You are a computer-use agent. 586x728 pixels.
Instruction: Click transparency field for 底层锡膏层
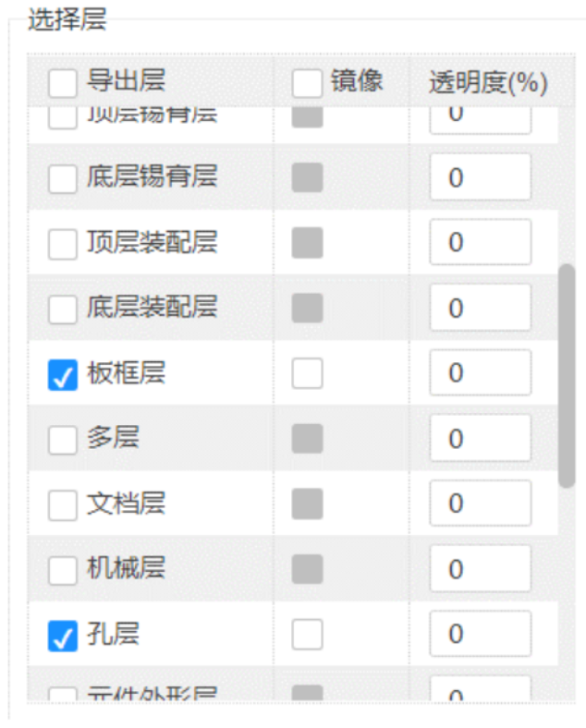pos(480,177)
